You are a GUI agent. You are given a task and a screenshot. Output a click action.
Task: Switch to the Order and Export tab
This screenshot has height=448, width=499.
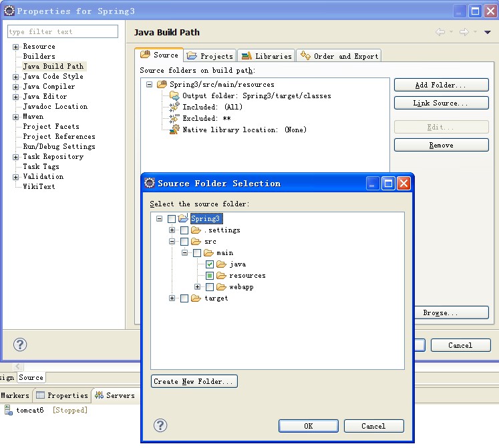pos(339,55)
